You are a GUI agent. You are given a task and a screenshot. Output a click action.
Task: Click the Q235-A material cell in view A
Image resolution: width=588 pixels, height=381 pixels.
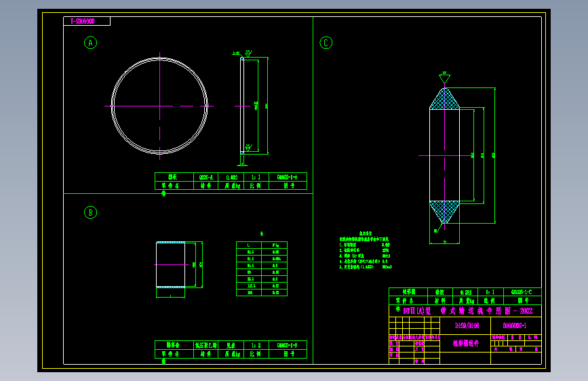coord(206,177)
